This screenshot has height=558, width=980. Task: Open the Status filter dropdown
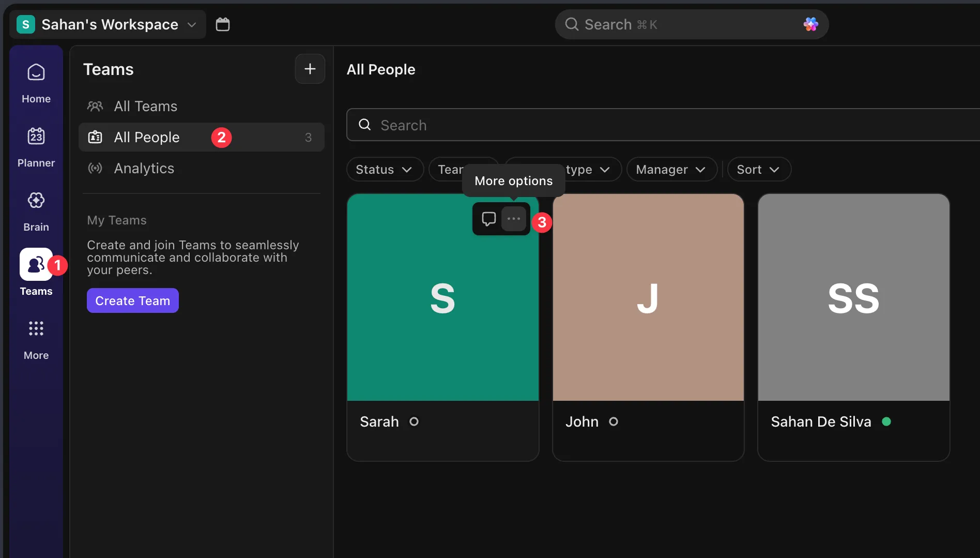[x=385, y=169]
